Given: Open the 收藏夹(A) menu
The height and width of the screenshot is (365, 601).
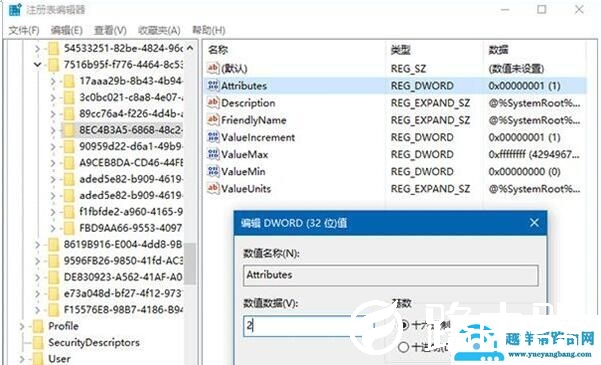Looking at the screenshot, I should click(x=159, y=30).
